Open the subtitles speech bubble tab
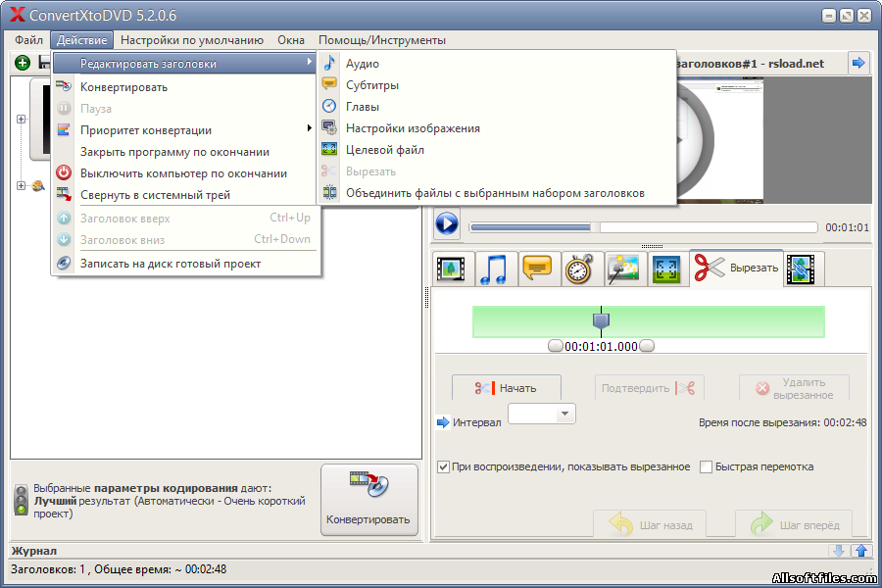The image size is (882, 588). tap(537, 269)
